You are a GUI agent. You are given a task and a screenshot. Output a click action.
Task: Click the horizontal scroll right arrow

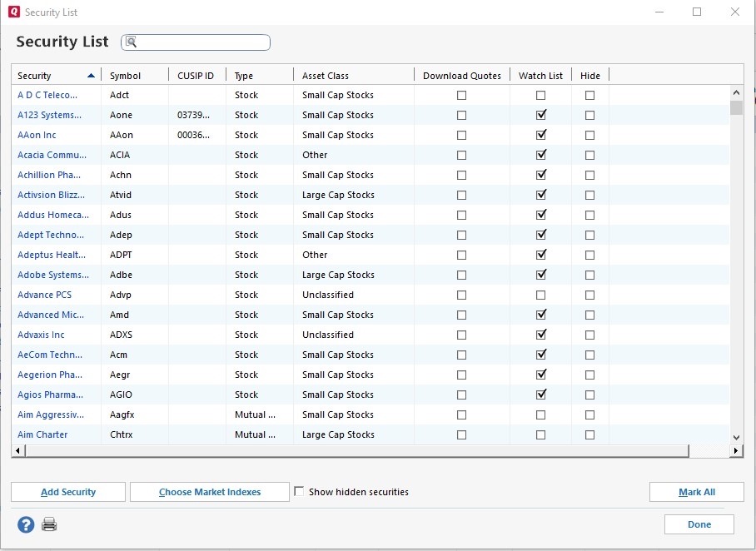tap(736, 451)
